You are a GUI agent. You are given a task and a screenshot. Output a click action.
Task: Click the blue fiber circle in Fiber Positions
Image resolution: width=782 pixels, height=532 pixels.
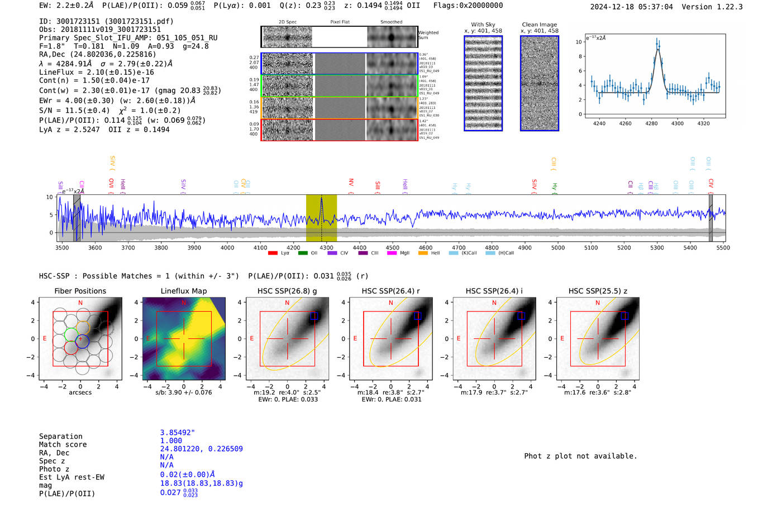[82, 341]
